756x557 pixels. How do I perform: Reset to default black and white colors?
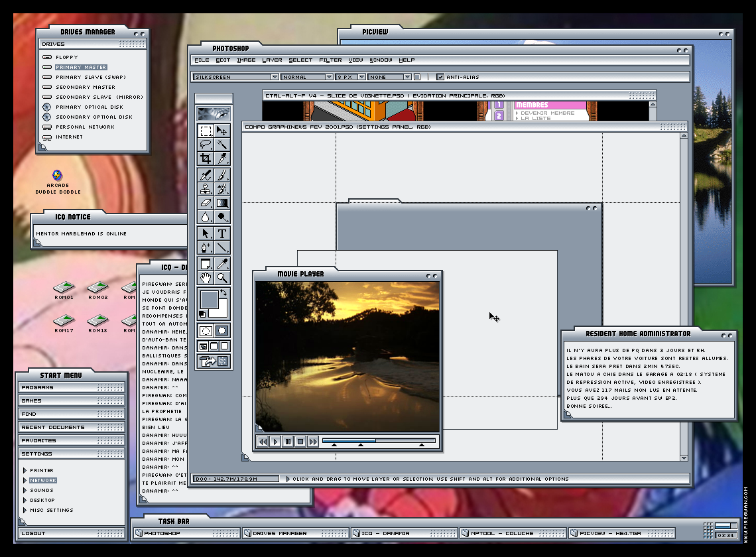click(202, 314)
